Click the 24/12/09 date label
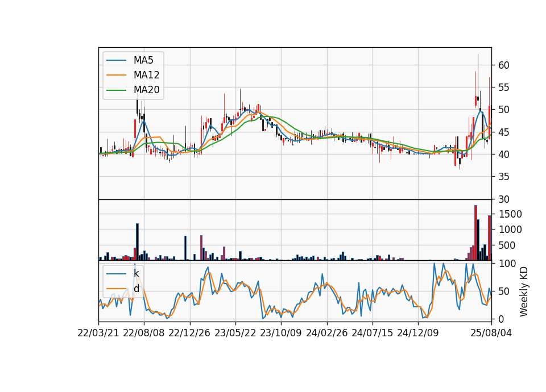Viewport: 546px width, 392px height. [418, 333]
